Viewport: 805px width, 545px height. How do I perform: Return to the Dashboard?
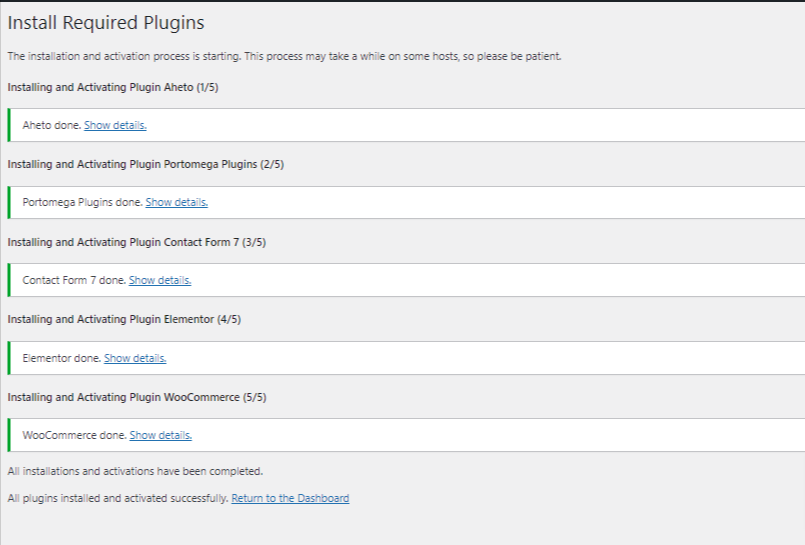[290, 498]
